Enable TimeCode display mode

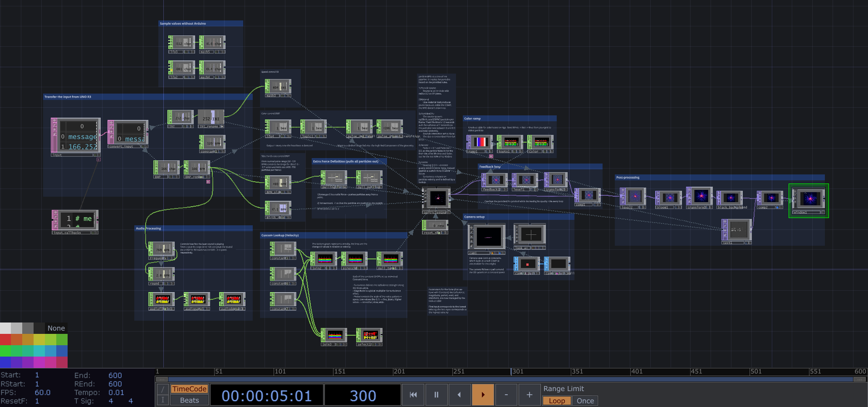point(189,389)
